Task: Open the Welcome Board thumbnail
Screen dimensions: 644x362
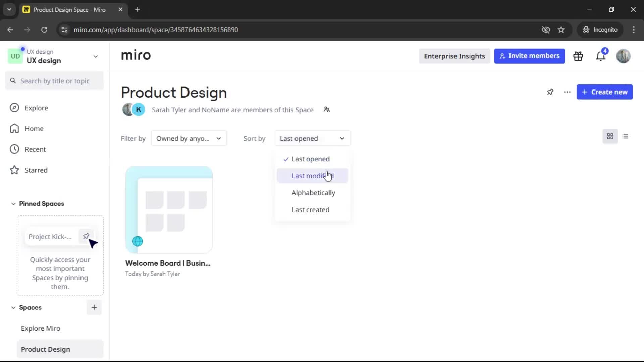Action: tap(169, 209)
